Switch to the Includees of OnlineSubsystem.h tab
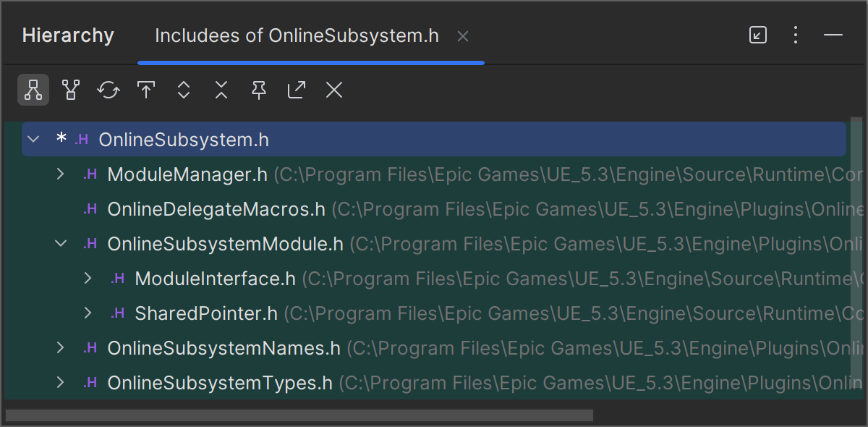 coord(295,35)
